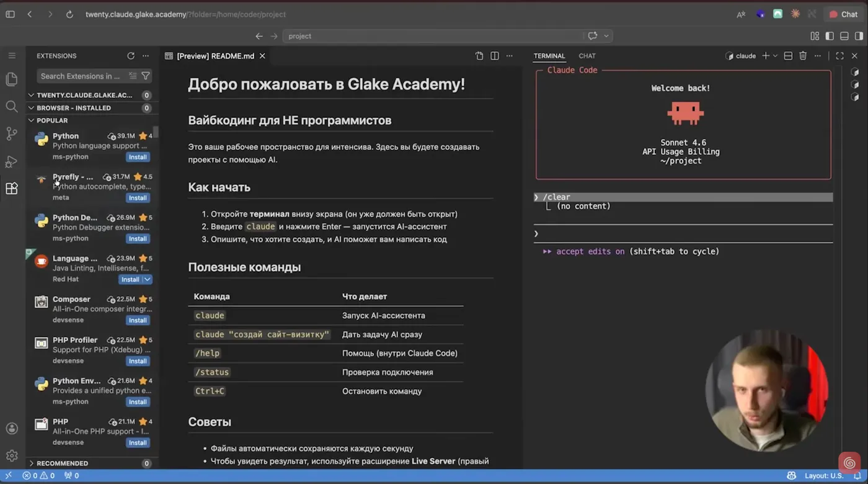
Task: Open the red spiral recorder overlay button
Action: (x=849, y=463)
